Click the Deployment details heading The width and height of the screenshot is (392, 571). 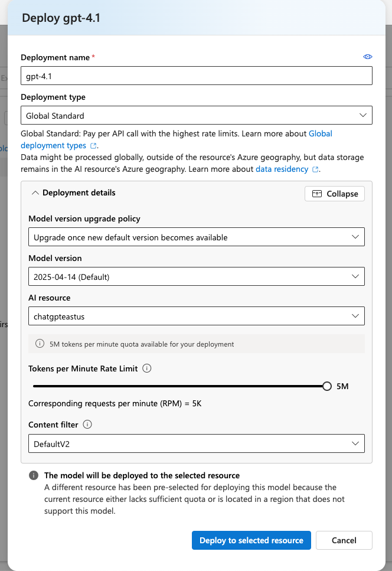(x=79, y=192)
